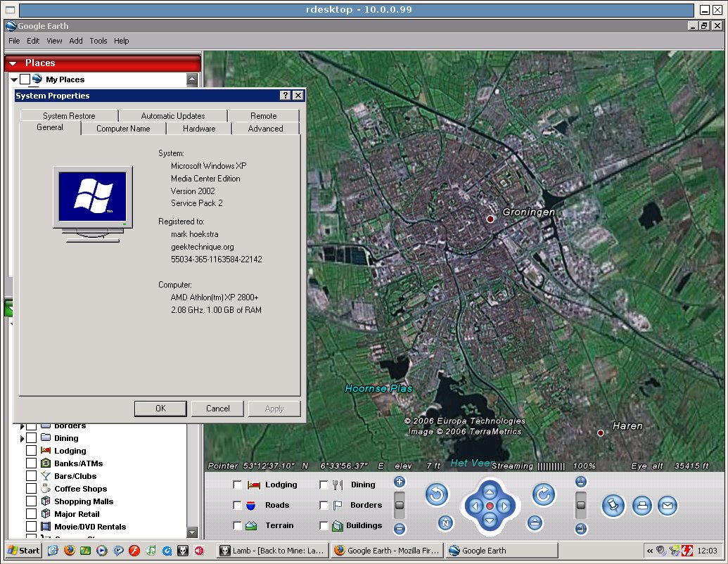Open the View menu
728x564 pixels.
pos(54,41)
